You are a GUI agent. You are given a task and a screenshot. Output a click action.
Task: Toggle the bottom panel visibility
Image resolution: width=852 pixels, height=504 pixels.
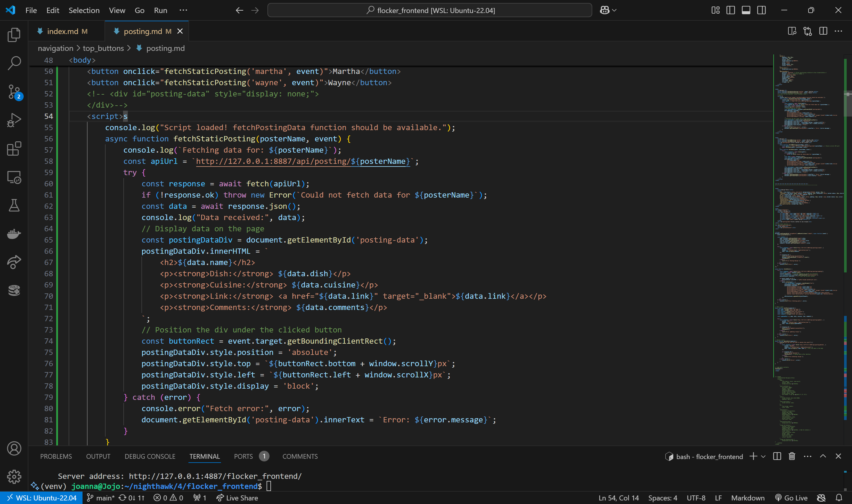(x=746, y=10)
